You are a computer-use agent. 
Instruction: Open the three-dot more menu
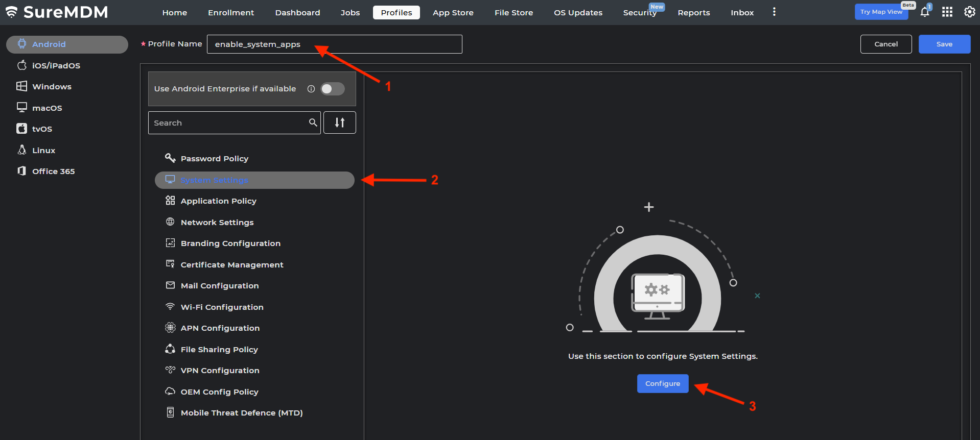coord(774,12)
